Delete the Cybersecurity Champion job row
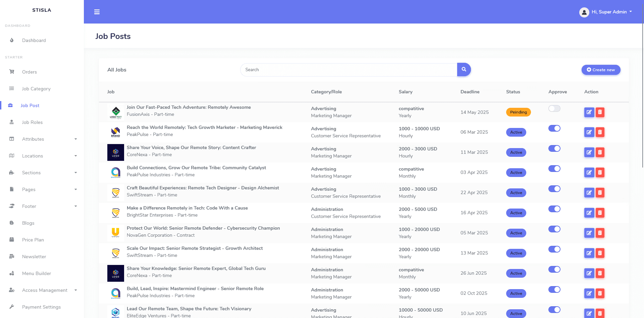The height and width of the screenshot is (318, 644). point(600,233)
